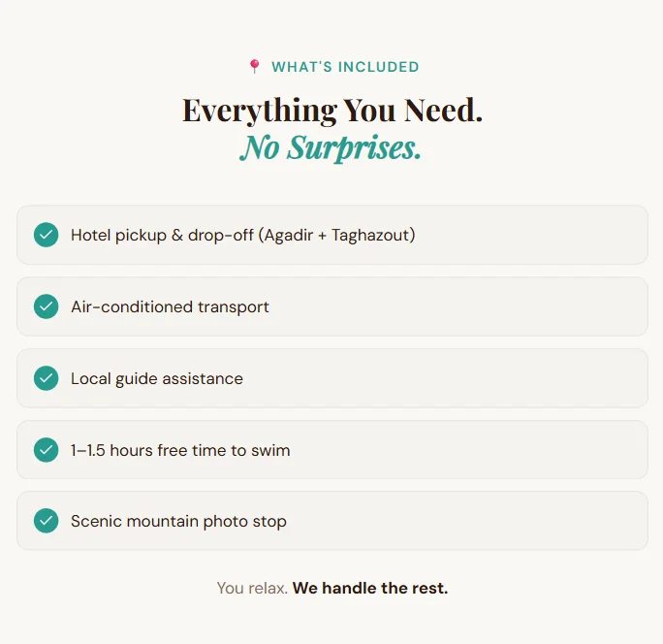663x644 pixels.
Task: Click the 'Hotel pickup & drop-off' text
Action: [162, 235]
